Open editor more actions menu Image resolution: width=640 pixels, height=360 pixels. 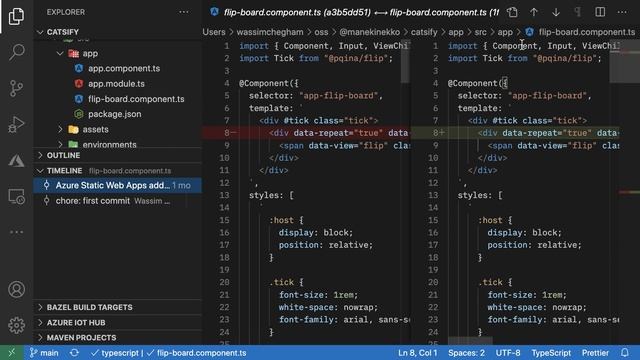tap(622, 12)
